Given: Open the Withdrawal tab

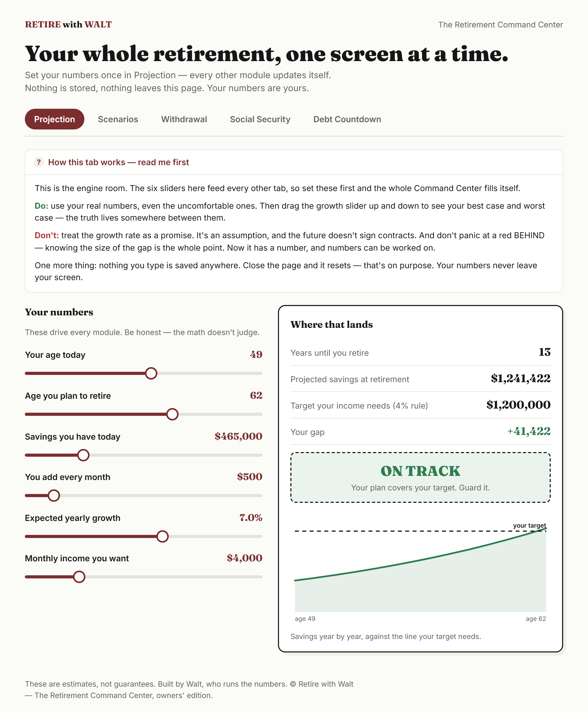Looking at the screenshot, I should point(184,119).
